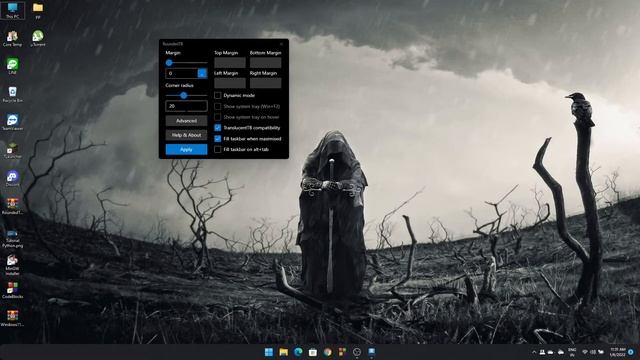Switch to RoundedTB in the taskbar
The height and width of the screenshot is (360, 640).
[x=371, y=352]
